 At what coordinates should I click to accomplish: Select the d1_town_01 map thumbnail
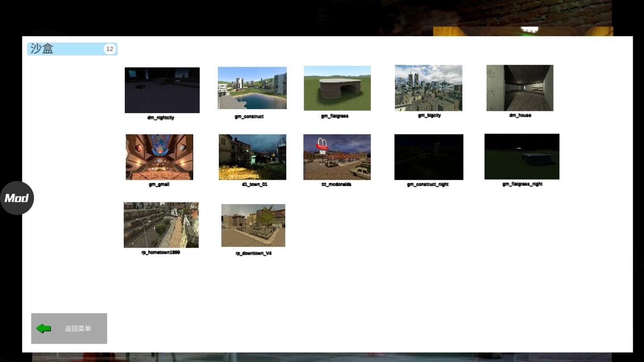click(x=252, y=157)
